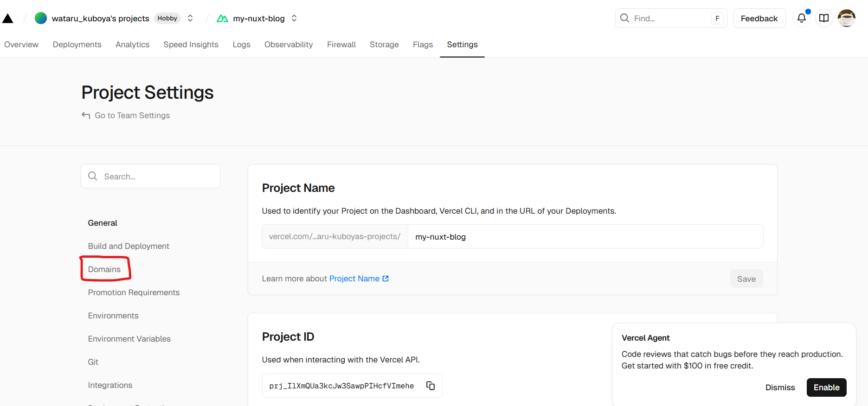Switch to the Deployments tab
The width and height of the screenshot is (868, 406).
pyautogui.click(x=77, y=44)
